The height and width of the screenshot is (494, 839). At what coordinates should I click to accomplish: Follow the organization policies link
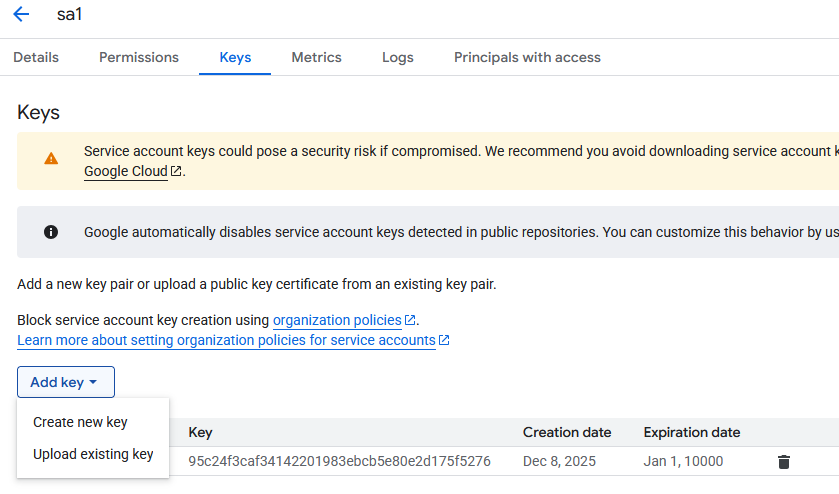[x=338, y=321]
